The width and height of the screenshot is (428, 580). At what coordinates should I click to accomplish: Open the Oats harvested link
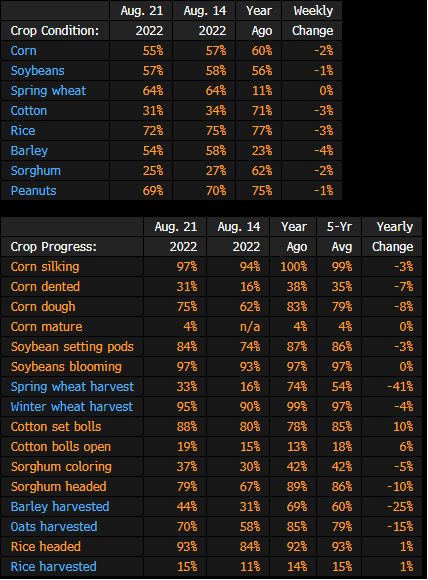pos(54,526)
